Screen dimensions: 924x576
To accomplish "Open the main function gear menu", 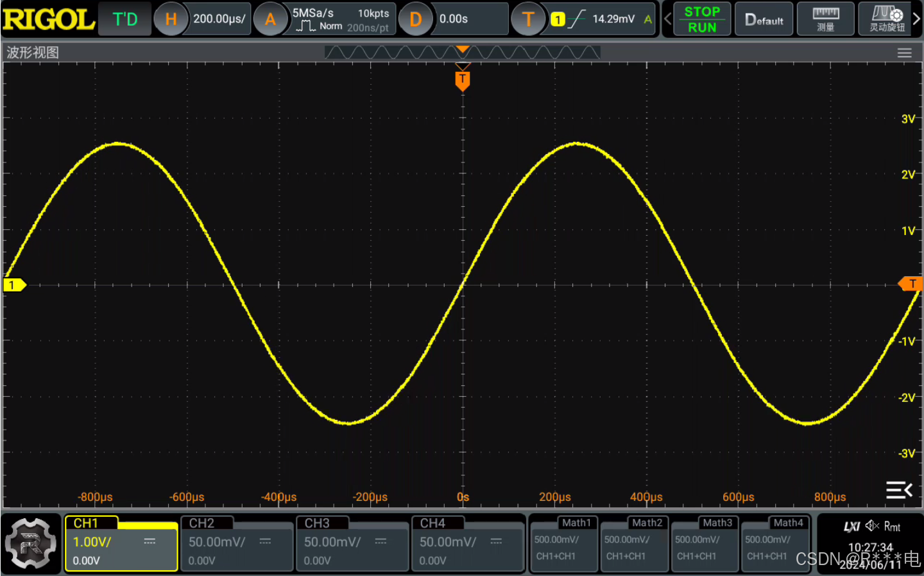I will (x=31, y=543).
